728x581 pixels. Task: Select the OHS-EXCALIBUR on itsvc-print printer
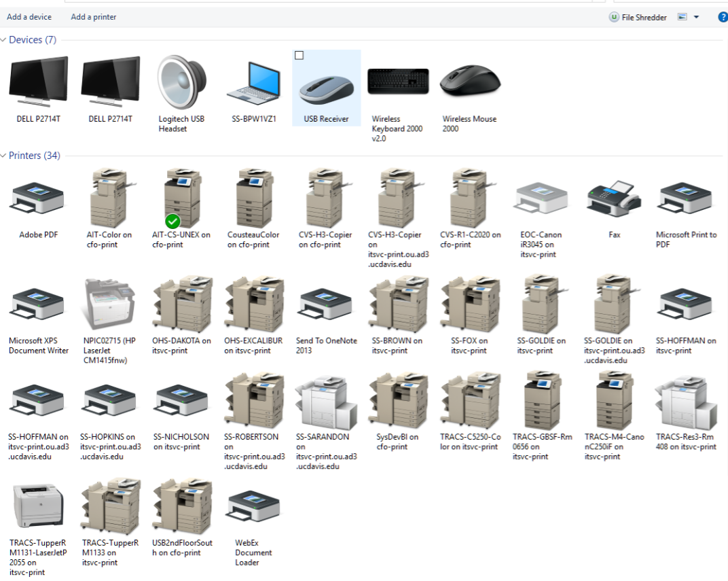[253, 316]
